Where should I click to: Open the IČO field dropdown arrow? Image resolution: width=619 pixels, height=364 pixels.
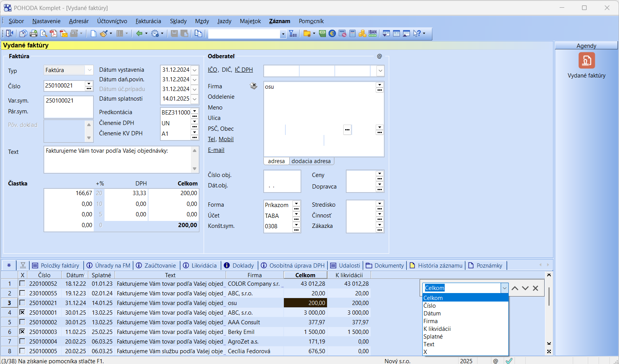(x=380, y=71)
